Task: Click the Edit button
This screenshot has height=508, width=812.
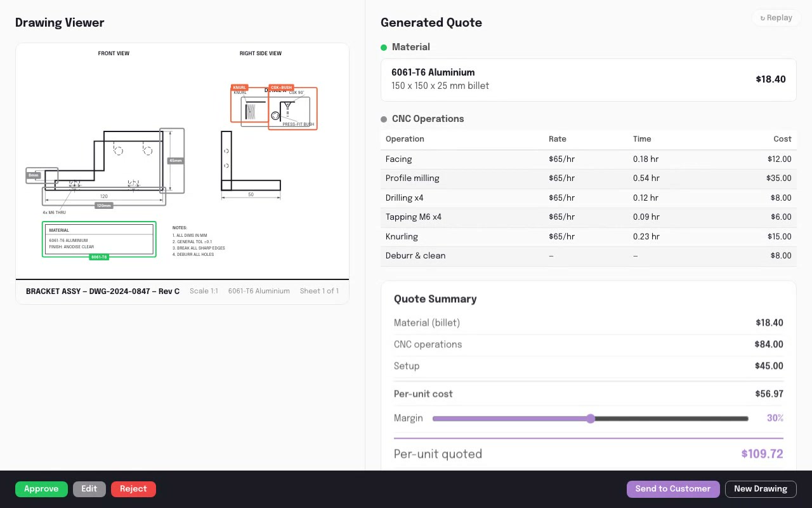Action: (89, 489)
